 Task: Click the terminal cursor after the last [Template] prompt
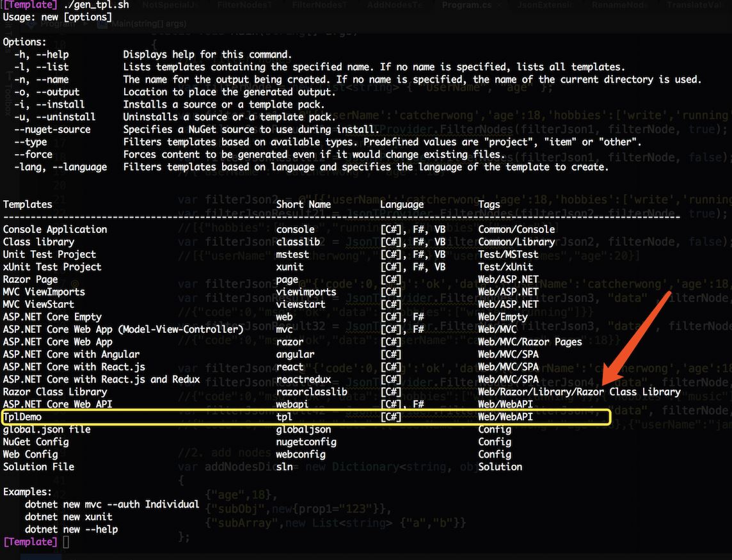pyautogui.click(x=66, y=542)
